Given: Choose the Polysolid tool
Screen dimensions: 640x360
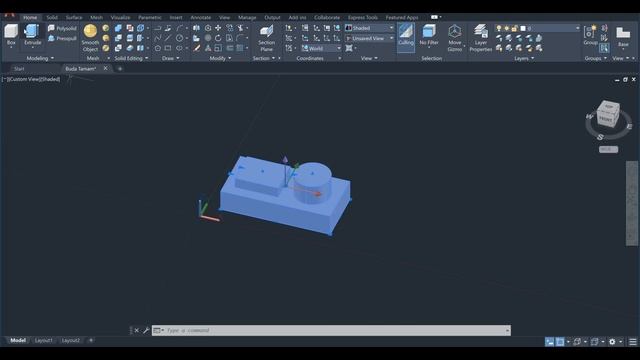Looking at the screenshot, I should 62,28.
